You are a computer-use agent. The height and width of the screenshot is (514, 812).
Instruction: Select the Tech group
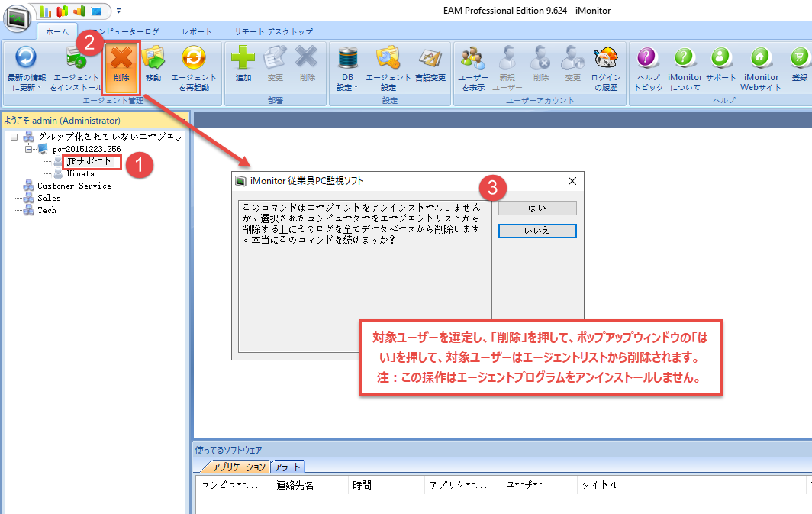47,210
